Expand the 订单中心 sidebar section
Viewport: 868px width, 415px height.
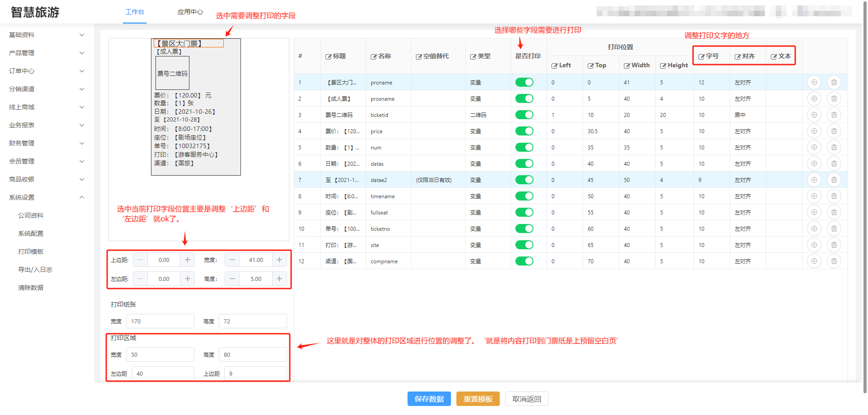[45, 71]
